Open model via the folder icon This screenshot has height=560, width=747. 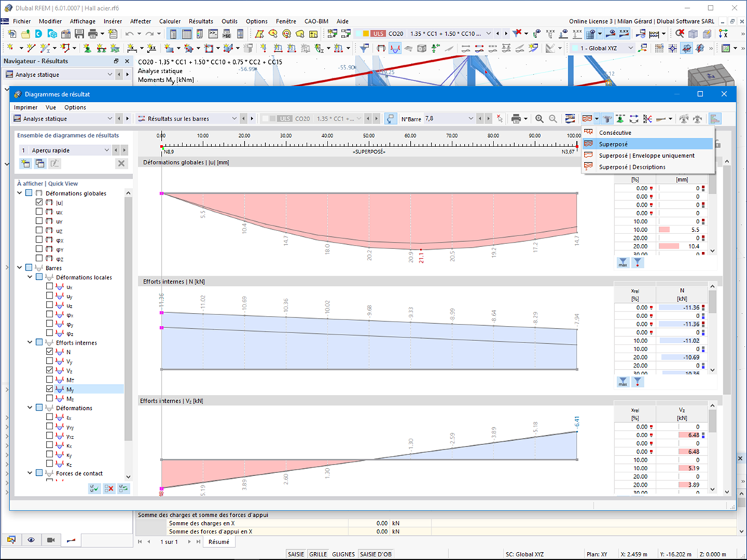[25, 34]
